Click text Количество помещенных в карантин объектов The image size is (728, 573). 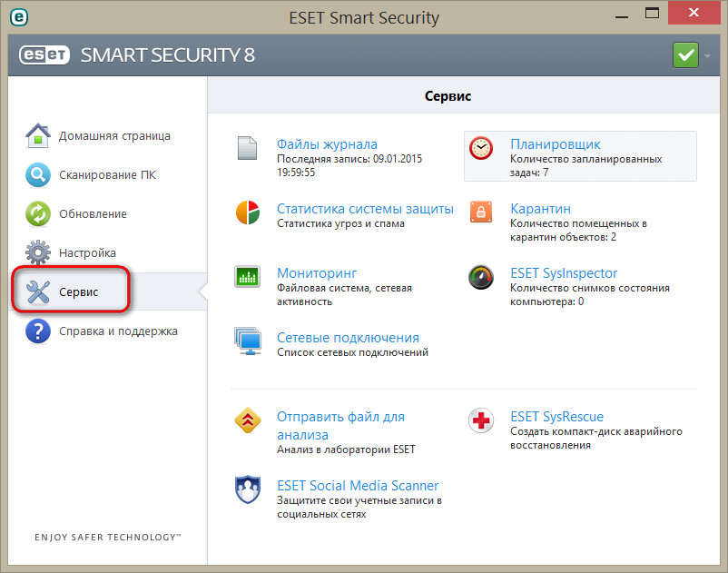[578, 231]
